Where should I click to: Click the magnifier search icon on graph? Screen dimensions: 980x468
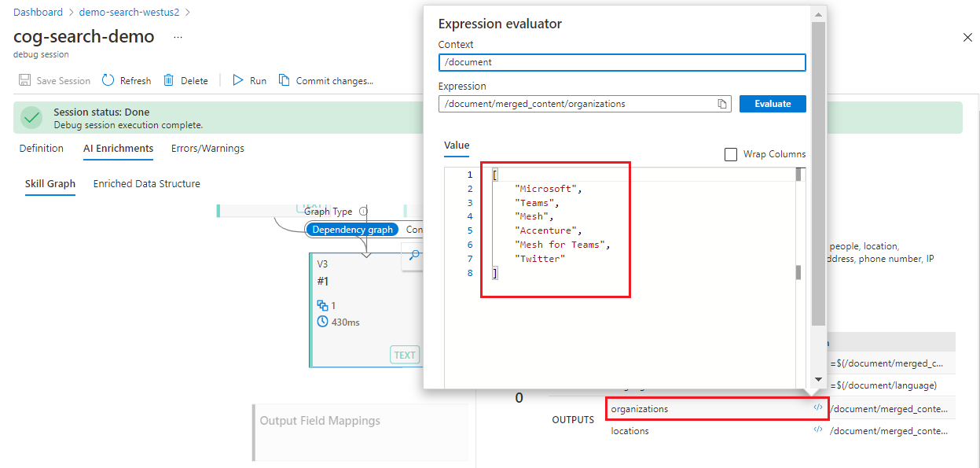coord(414,255)
